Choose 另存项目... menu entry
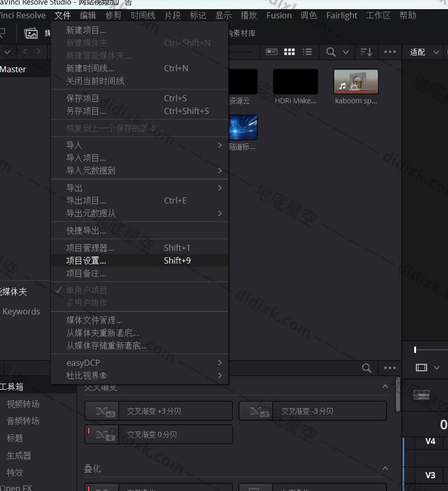 139,111
